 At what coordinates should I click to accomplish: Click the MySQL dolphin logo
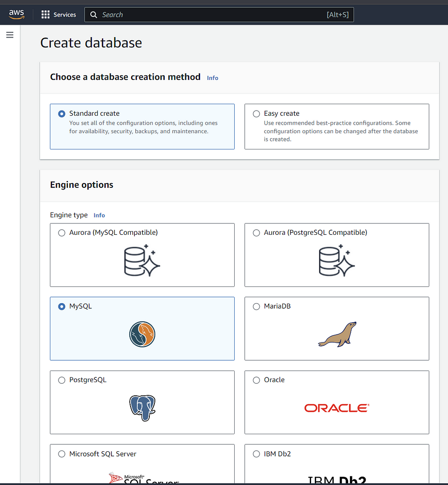(142, 334)
